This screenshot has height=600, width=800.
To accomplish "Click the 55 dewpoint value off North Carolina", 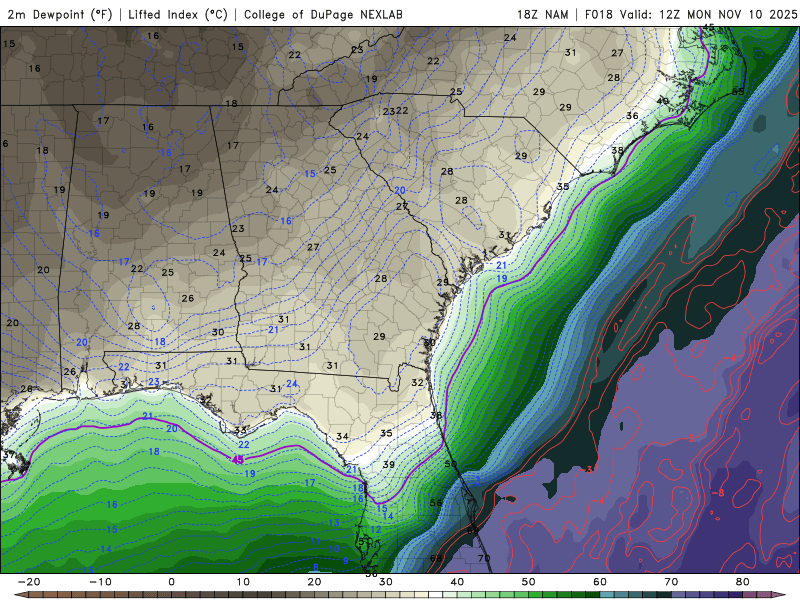I will 738,92.
